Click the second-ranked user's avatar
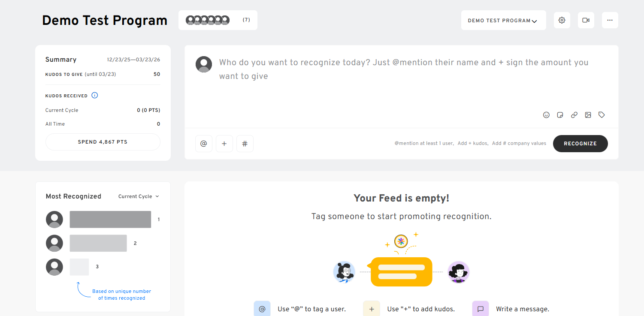This screenshot has height=316, width=644. coord(54,243)
